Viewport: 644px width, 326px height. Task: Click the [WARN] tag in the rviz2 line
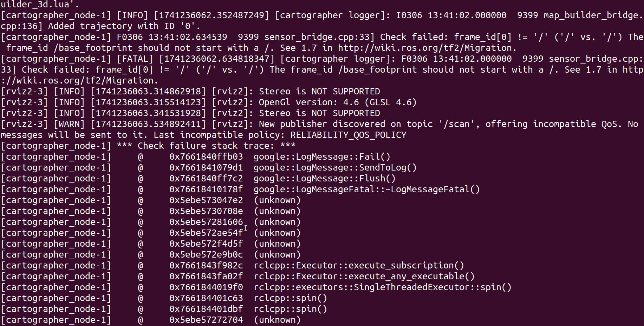(69, 124)
